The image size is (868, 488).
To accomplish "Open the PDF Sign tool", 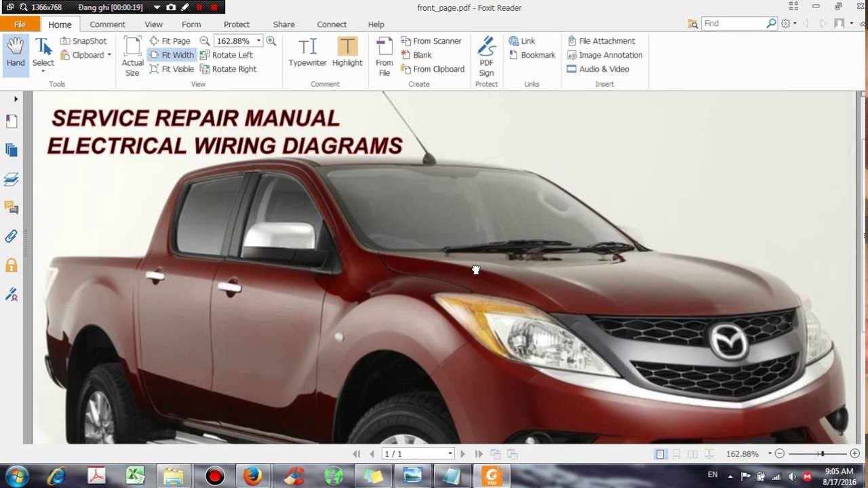I will 486,56.
